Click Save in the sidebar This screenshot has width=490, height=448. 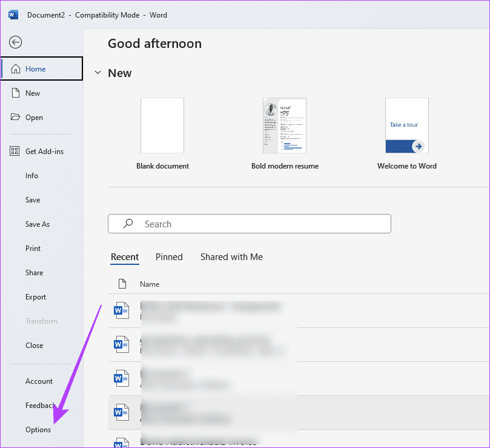[42, 200]
